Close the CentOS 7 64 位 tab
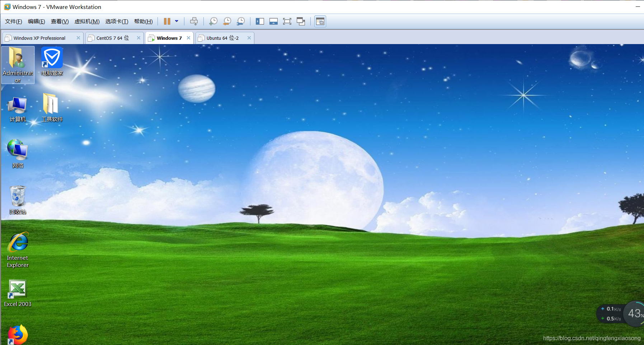The height and width of the screenshot is (345, 644). coord(138,38)
